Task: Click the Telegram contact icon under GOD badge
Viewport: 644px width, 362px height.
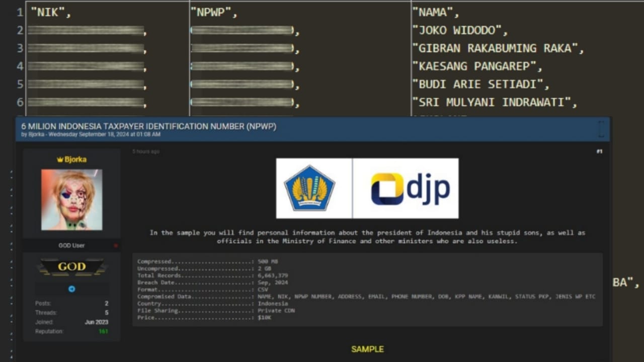Action: [x=72, y=289]
